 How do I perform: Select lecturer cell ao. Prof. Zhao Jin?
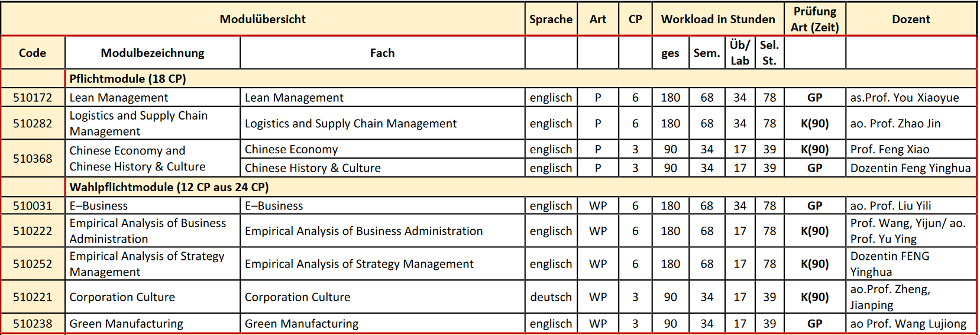[895, 123]
